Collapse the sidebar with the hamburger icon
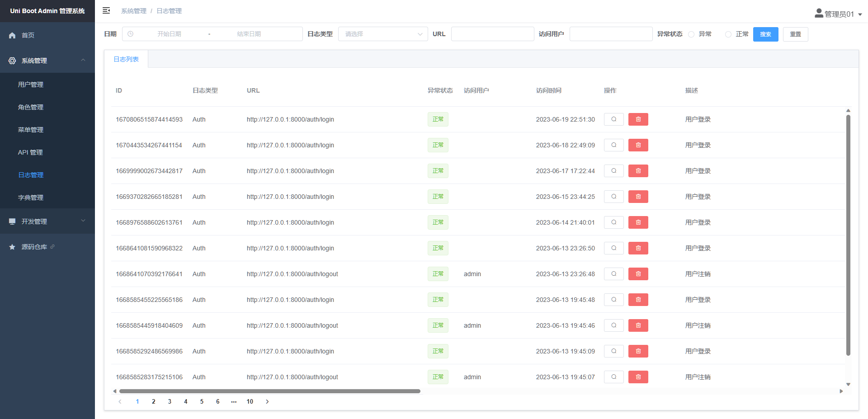Viewport: 868px width, 419px height. (106, 10)
